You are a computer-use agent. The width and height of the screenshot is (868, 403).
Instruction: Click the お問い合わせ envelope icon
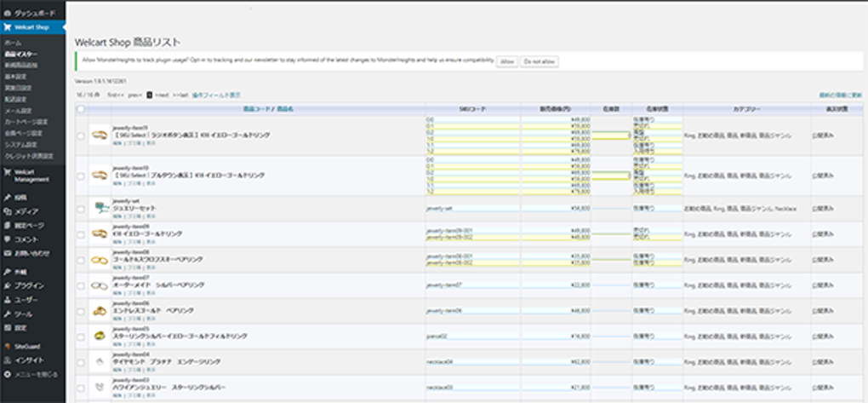click(x=7, y=253)
